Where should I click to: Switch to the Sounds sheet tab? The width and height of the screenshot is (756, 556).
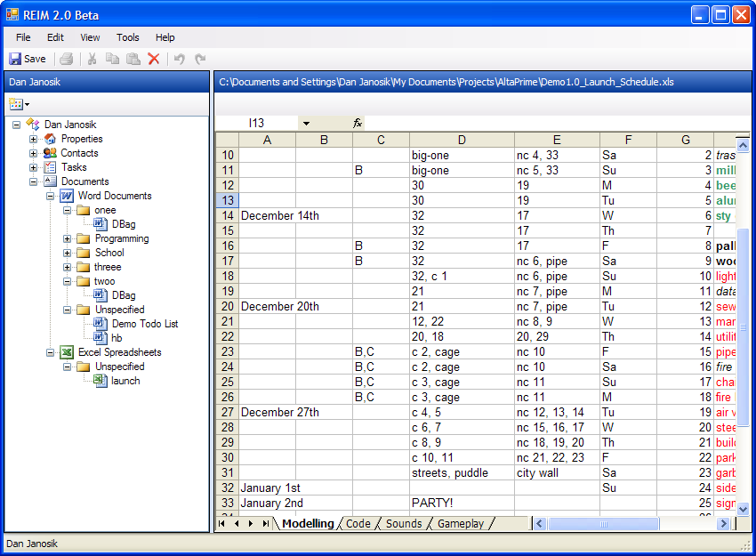[x=404, y=524]
